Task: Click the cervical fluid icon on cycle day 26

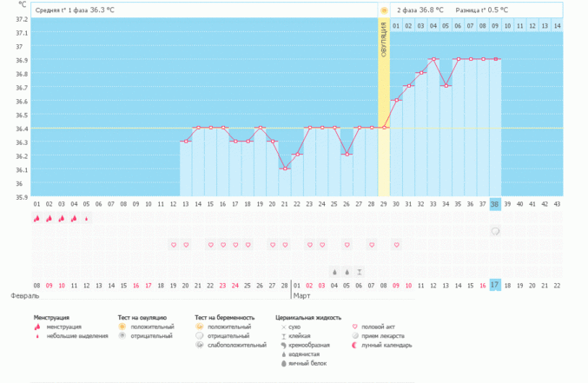Action: 347,271
